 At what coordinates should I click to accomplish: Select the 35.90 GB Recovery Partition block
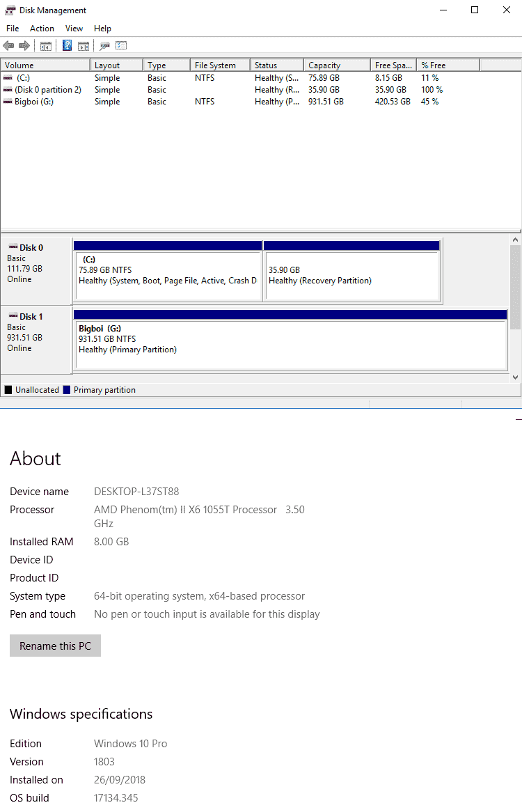point(351,270)
